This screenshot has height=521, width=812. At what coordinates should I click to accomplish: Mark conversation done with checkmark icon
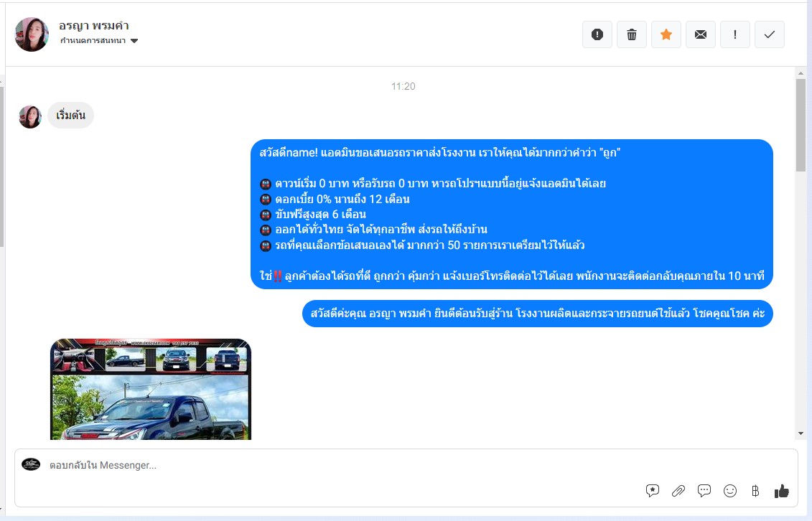pyautogui.click(x=770, y=34)
